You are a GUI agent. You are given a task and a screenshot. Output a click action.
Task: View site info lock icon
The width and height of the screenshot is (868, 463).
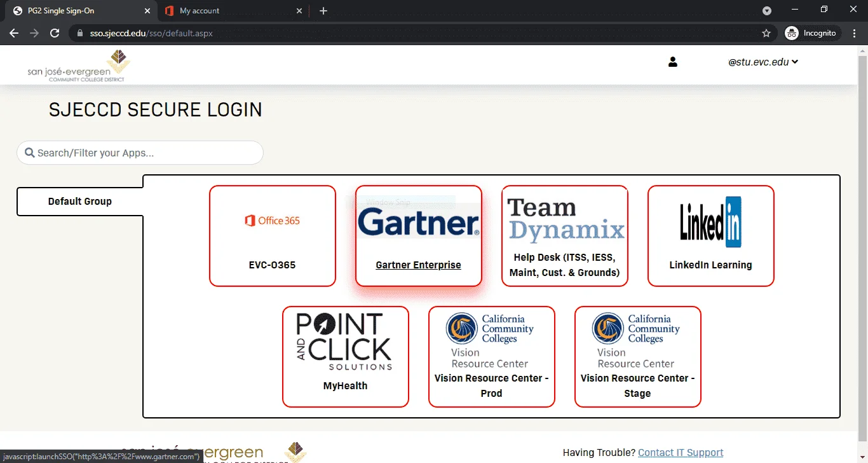click(79, 33)
